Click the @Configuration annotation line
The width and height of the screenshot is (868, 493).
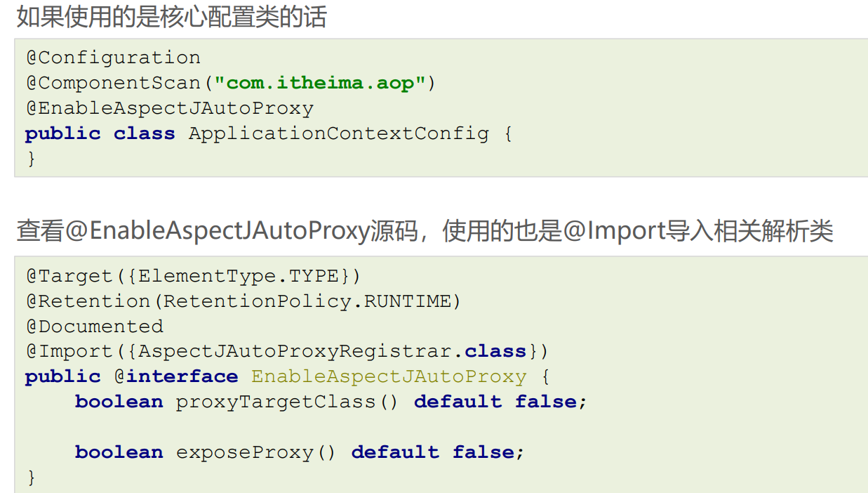tap(113, 58)
